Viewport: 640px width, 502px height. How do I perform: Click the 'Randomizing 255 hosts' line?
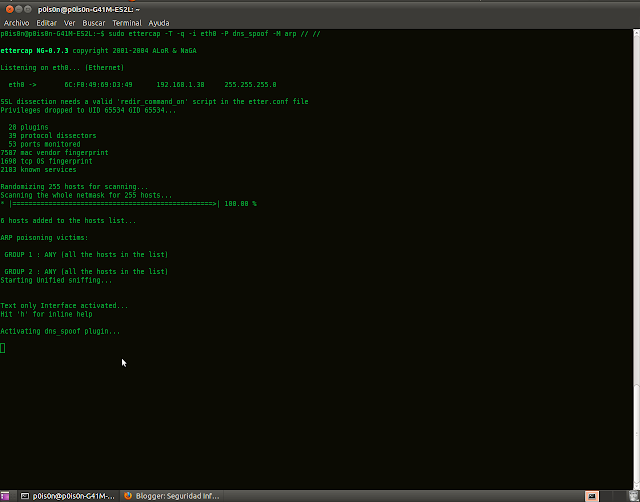click(74, 187)
